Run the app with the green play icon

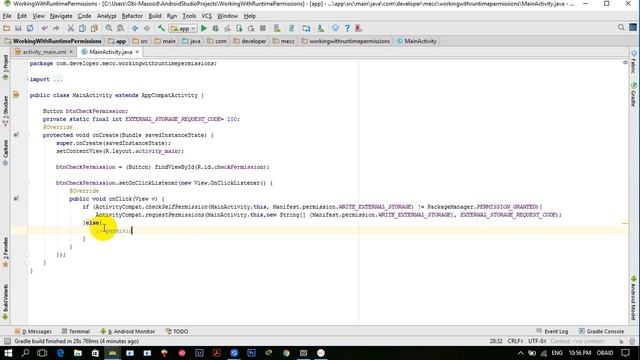coord(204,28)
